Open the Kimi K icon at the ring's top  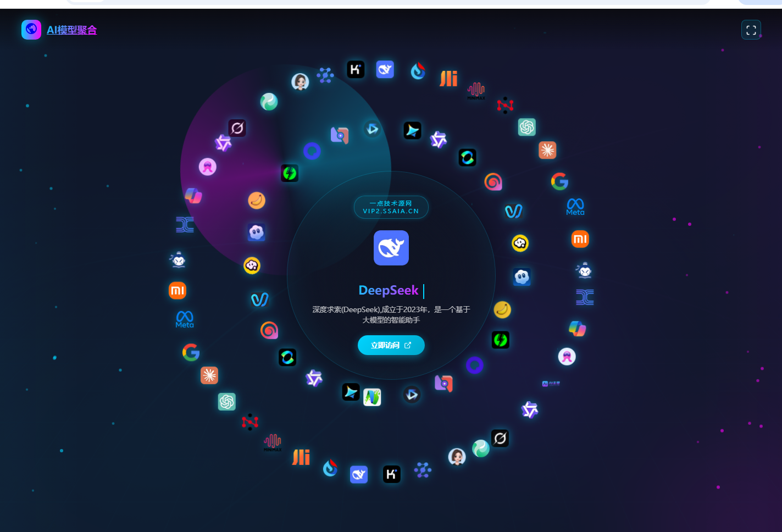pos(356,69)
